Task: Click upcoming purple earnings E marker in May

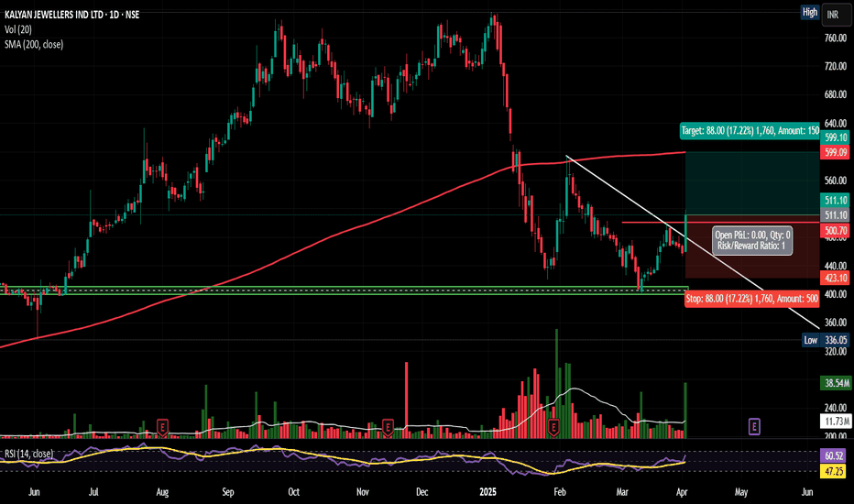Action: point(754,426)
